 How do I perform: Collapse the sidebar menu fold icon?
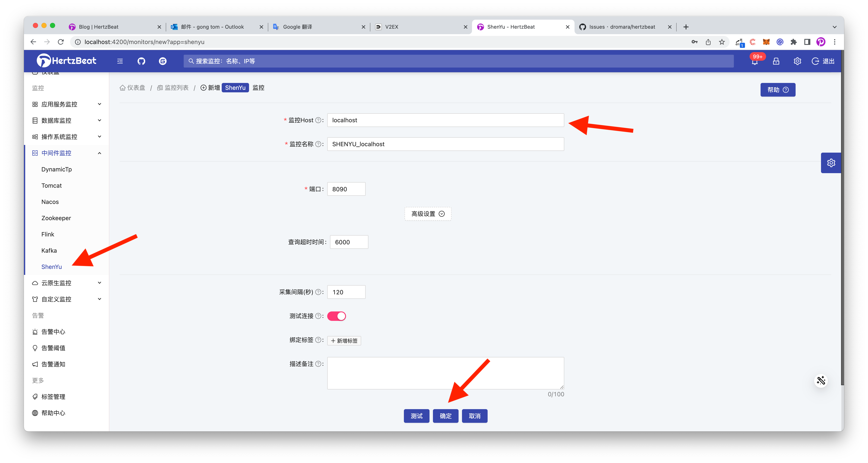(x=120, y=61)
